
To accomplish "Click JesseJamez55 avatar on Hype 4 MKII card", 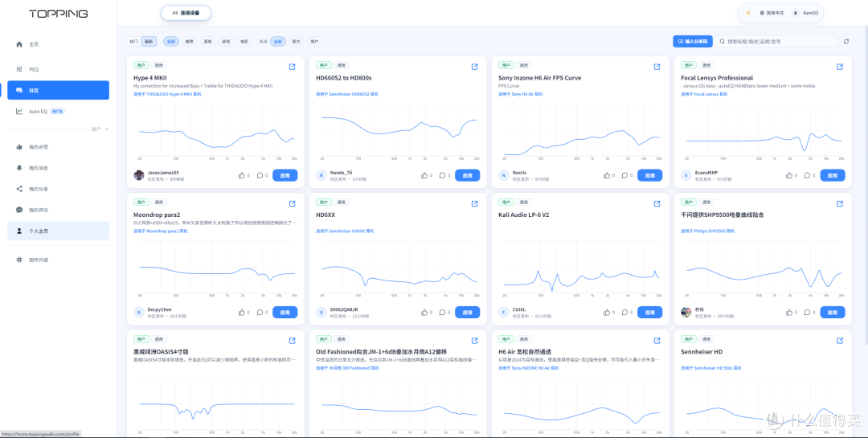I will coord(139,175).
